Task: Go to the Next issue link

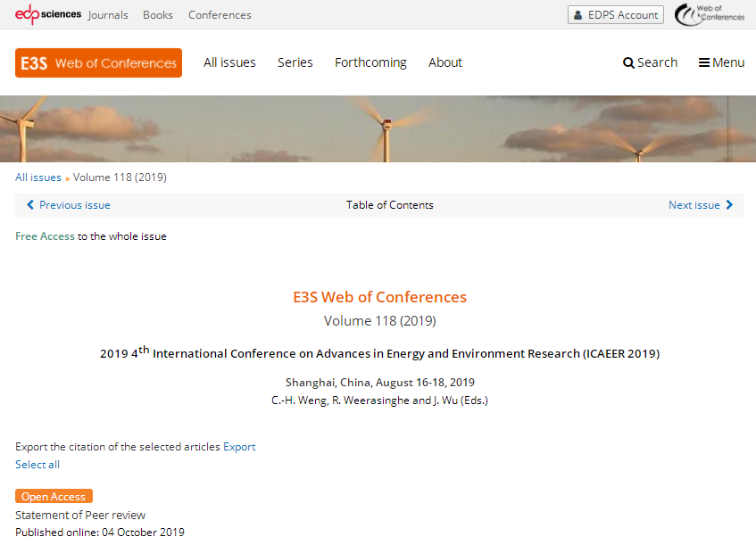Action: point(694,205)
